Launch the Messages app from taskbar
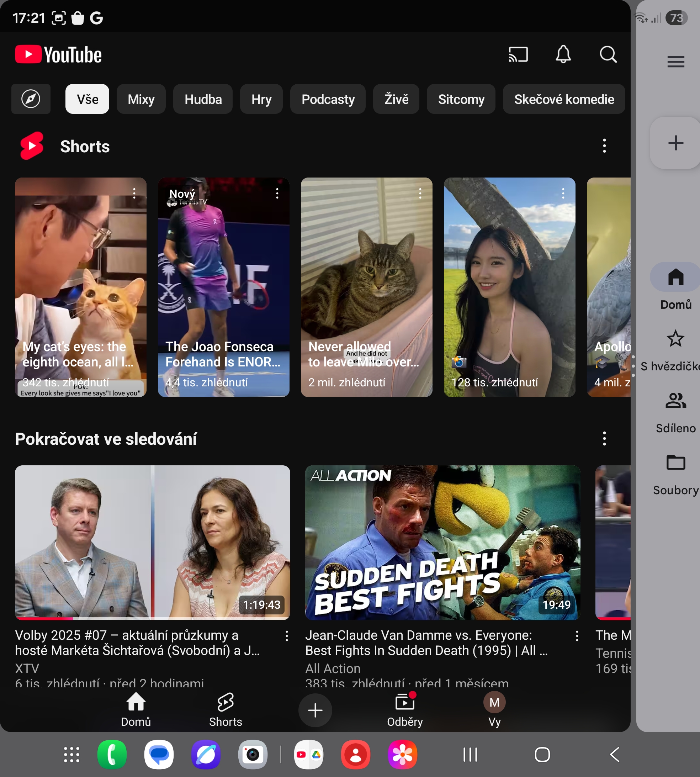This screenshot has height=777, width=700. (159, 755)
